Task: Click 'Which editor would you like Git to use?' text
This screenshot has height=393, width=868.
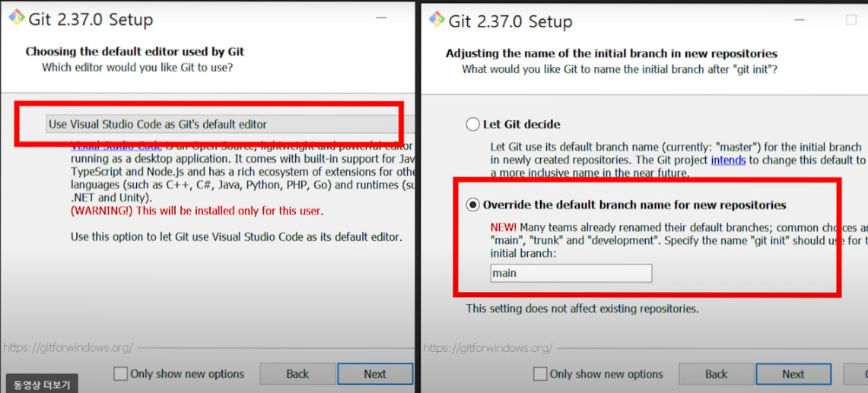Action: click(x=137, y=68)
